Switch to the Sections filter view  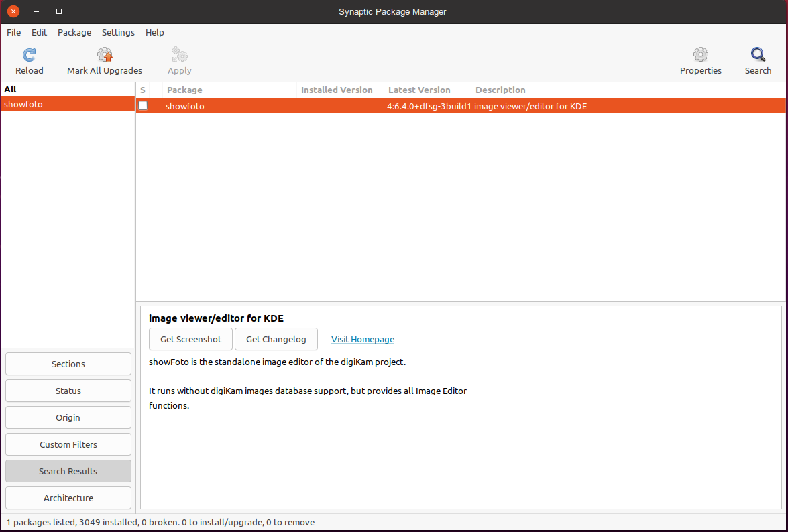(68, 364)
